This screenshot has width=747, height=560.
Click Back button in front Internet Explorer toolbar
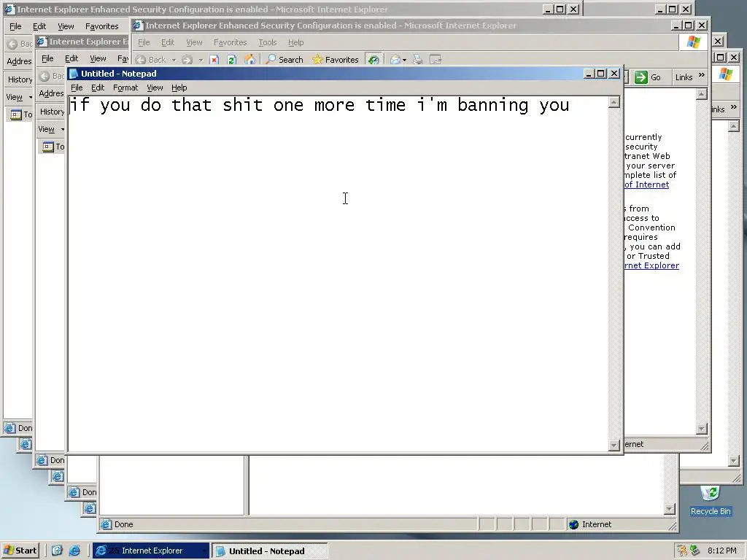coord(151,60)
